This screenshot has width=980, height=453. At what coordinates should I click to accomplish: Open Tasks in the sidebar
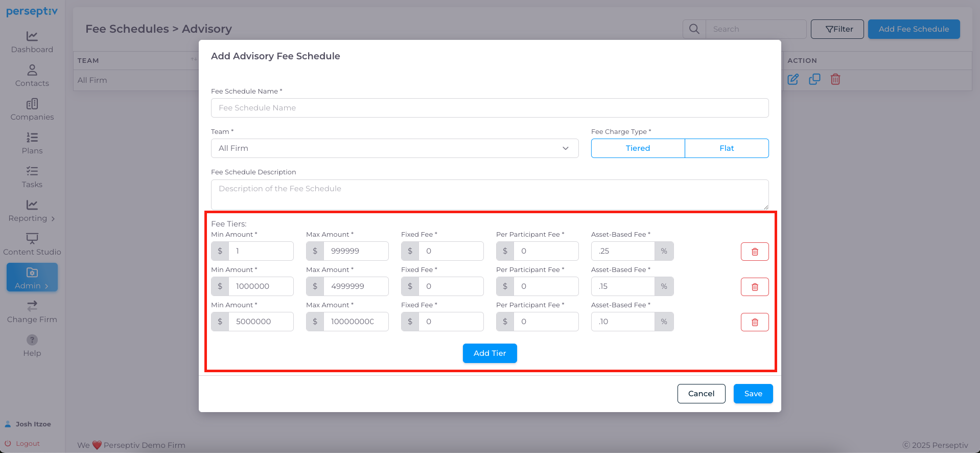click(x=32, y=177)
